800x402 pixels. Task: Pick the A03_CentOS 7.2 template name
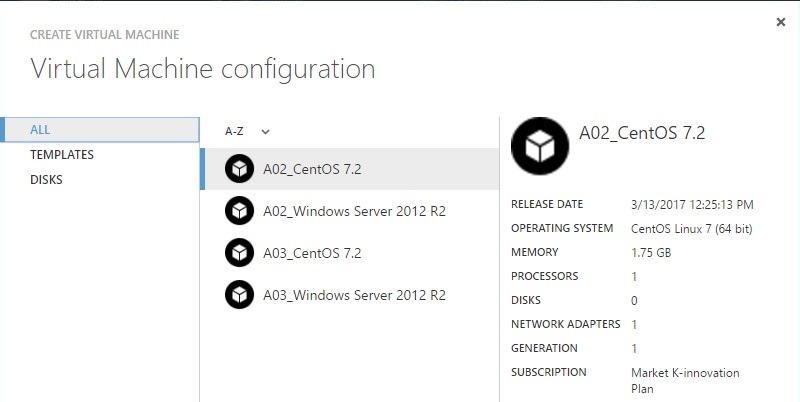(312, 253)
